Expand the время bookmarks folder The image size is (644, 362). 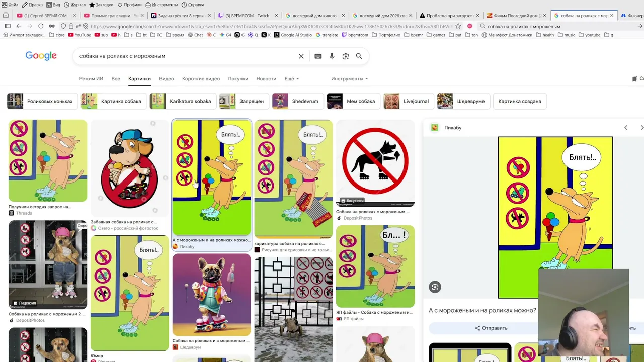pyautogui.click(x=175, y=35)
